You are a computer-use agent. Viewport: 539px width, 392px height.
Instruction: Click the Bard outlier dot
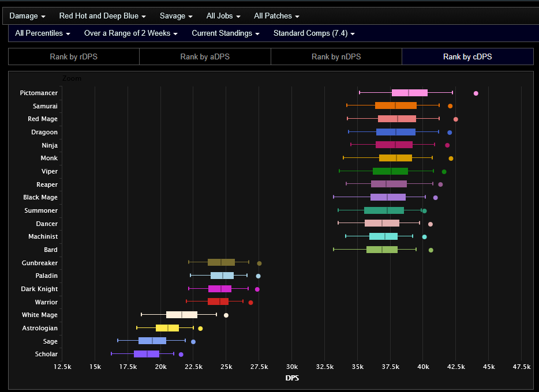click(x=431, y=250)
